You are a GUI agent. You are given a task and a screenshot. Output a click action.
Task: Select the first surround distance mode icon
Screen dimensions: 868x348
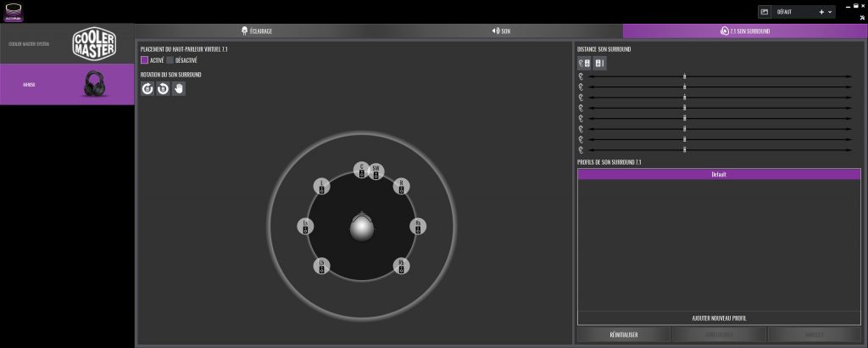pyautogui.click(x=584, y=63)
